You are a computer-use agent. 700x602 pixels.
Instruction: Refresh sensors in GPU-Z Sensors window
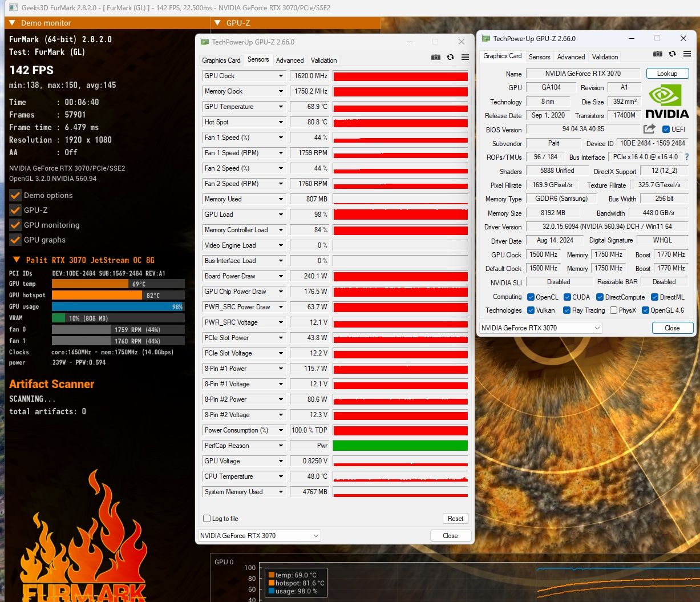click(x=450, y=57)
